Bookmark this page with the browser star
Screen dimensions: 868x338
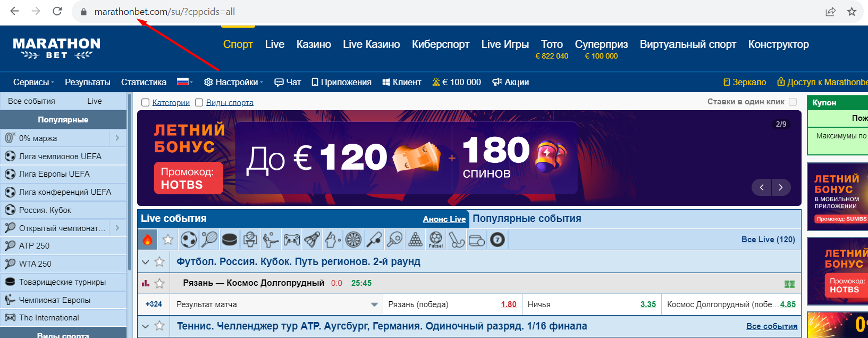pos(852,12)
